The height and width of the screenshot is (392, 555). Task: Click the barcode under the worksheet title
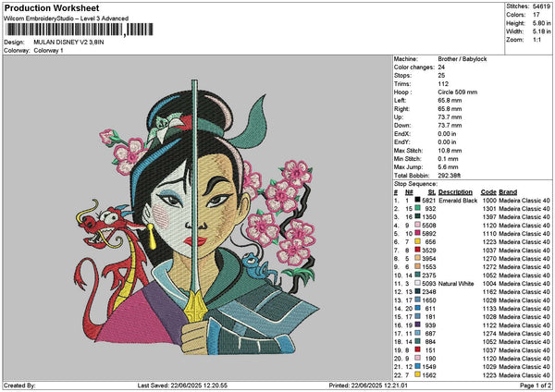point(80,30)
